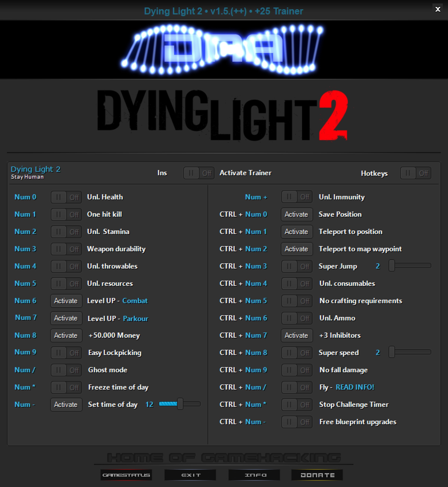The image size is (448, 487).
Task: Activate Level UP Parkour
Action: (66, 318)
